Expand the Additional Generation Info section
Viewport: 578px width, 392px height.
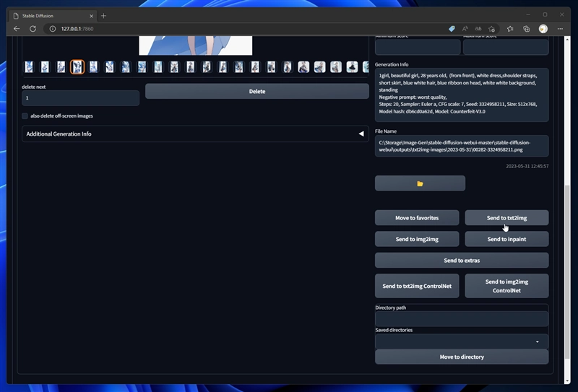click(x=195, y=134)
